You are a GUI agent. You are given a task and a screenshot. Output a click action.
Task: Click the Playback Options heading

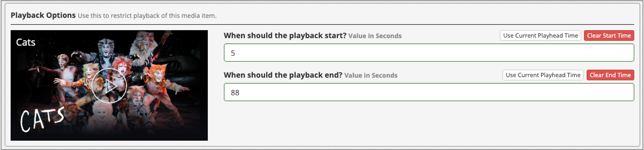(43, 15)
